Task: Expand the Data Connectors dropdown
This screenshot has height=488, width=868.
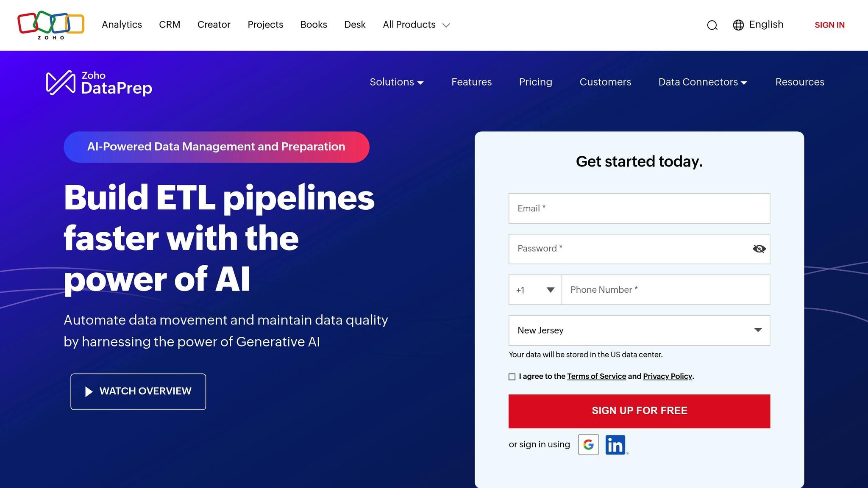Action: (x=702, y=82)
